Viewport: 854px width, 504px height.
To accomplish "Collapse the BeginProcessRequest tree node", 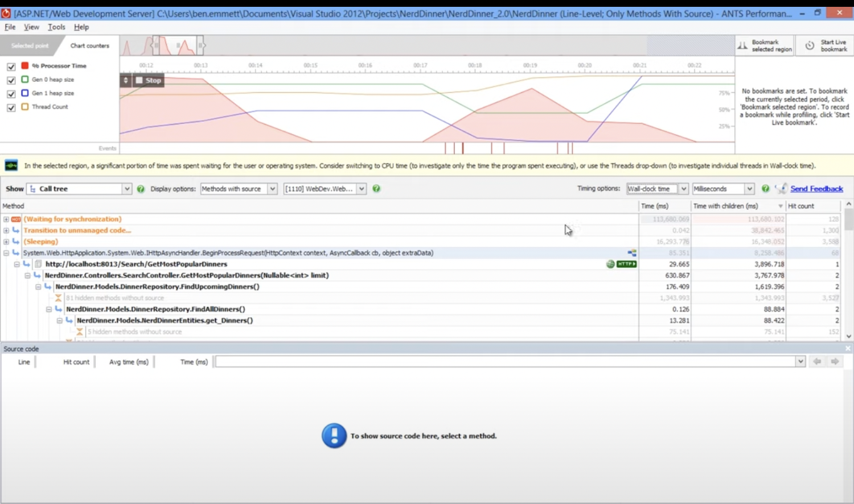I will [5, 253].
